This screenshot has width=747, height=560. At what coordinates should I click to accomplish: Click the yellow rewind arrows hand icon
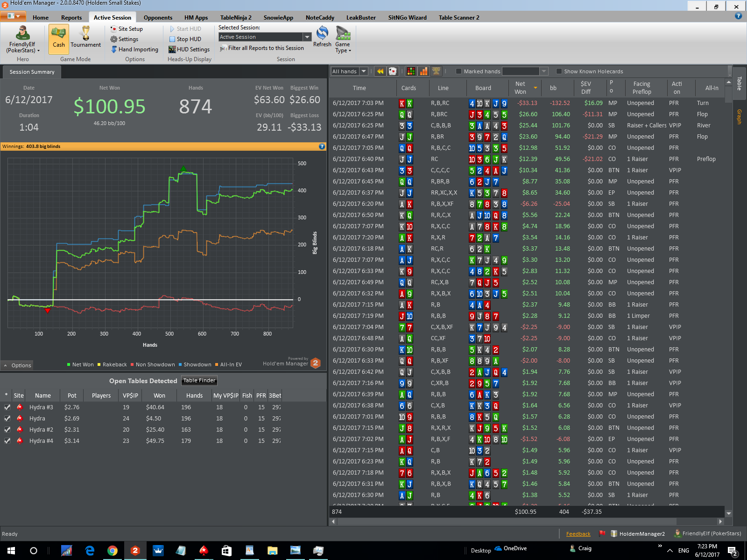[x=380, y=71]
